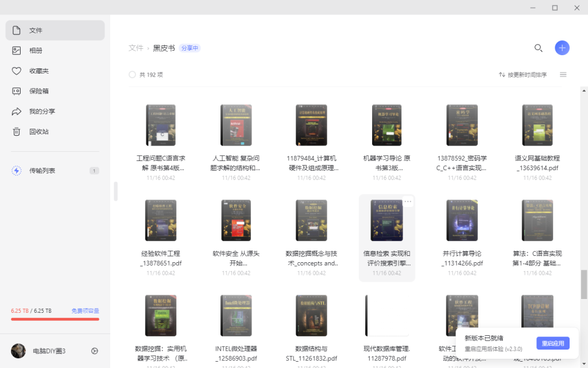Click file name 并行计算导论_11314266.pdf
This screenshot has height=368, width=588.
coord(462,258)
